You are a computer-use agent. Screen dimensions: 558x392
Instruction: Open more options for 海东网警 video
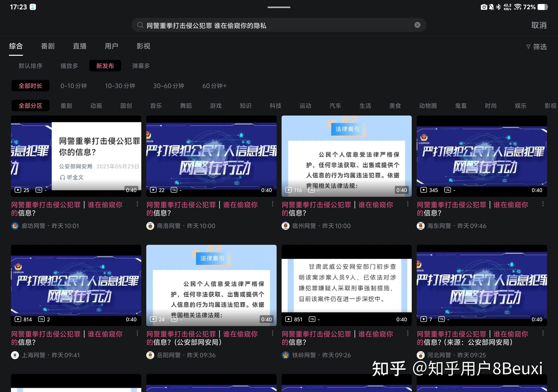click(543, 204)
